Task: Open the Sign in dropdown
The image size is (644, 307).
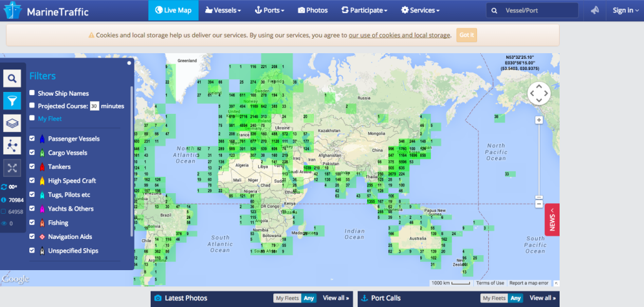Action: (625, 10)
